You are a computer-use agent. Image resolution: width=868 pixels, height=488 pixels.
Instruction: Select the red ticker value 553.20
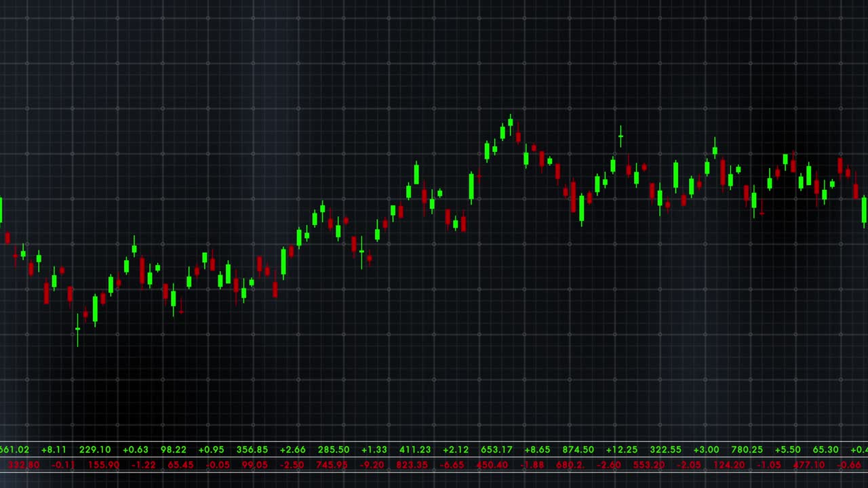(x=648, y=466)
